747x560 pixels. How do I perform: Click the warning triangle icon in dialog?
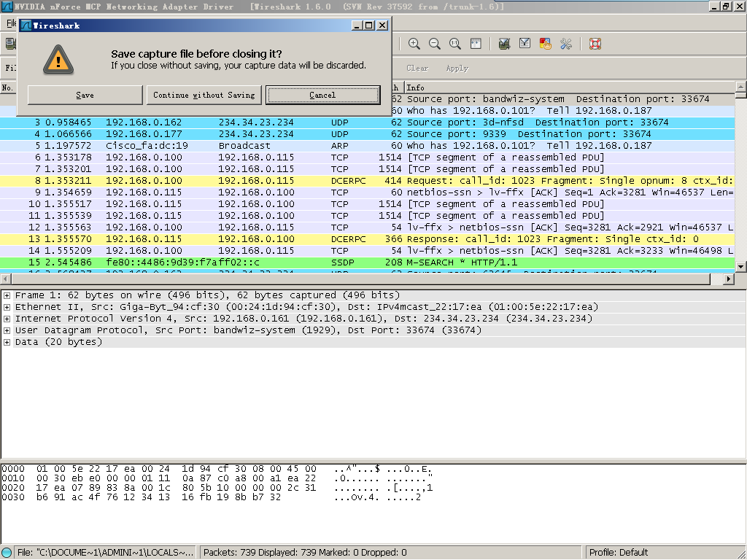pyautogui.click(x=58, y=60)
